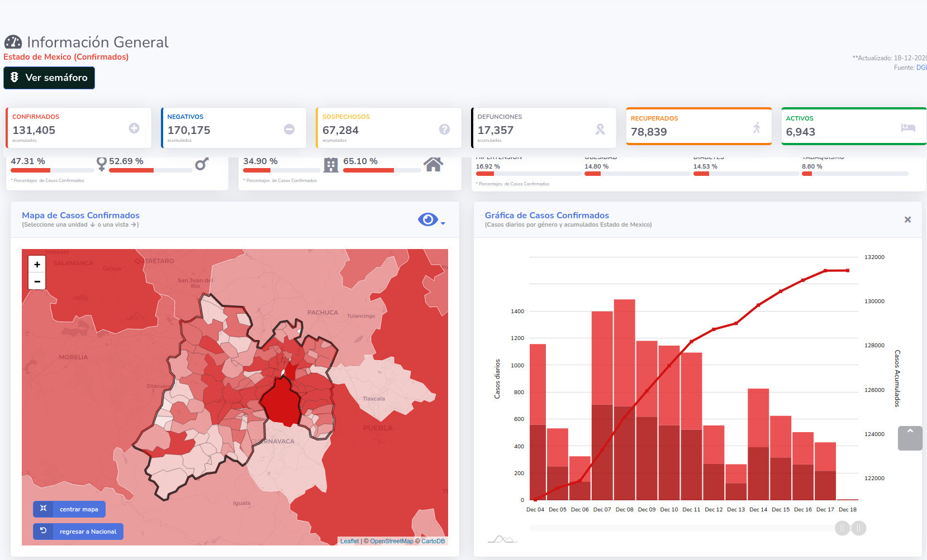927x560 pixels.
Task: Click the PUEBLA label on the map
Action: point(378,428)
